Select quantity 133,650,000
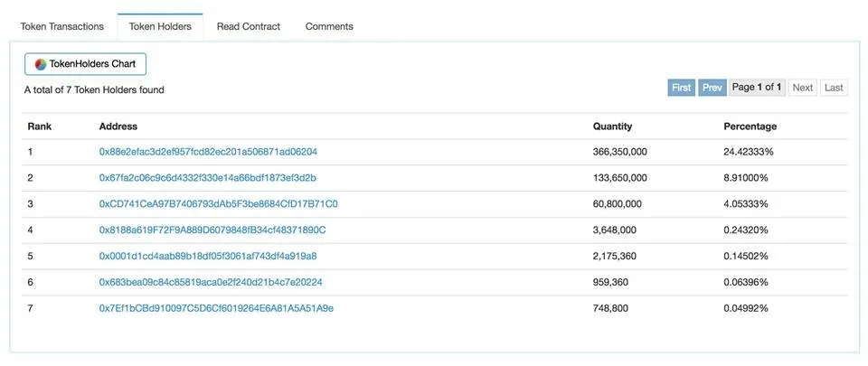Image resolution: width=868 pixels, height=366 pixels. (x=620, y=178)
